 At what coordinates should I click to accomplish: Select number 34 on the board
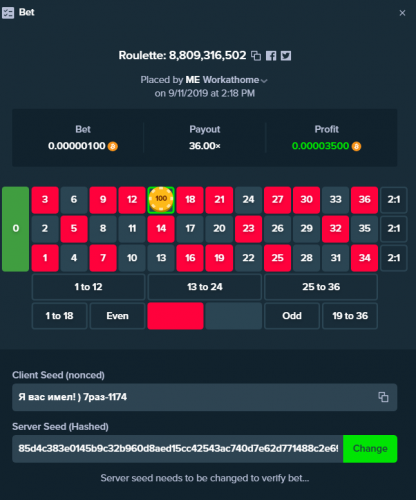click(x=364, y=258)
